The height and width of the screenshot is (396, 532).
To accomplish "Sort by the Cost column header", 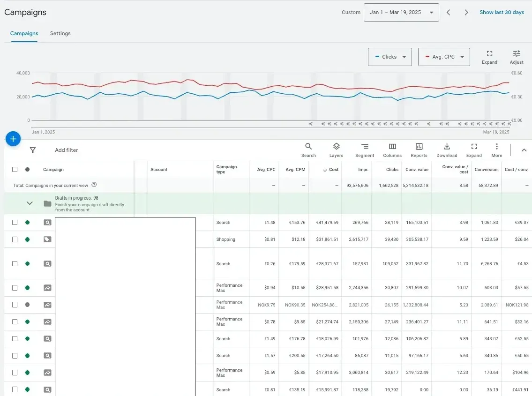I will pos(331,169).
